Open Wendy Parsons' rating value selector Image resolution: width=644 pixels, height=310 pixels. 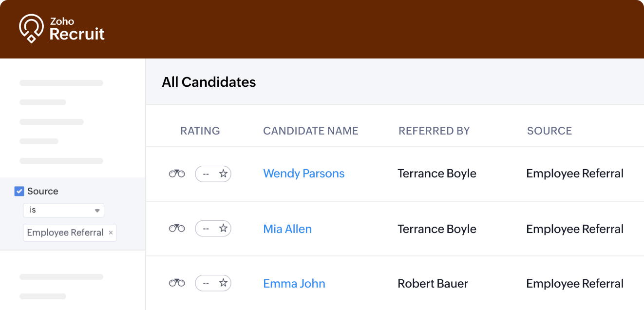click(x=206, y=174)
